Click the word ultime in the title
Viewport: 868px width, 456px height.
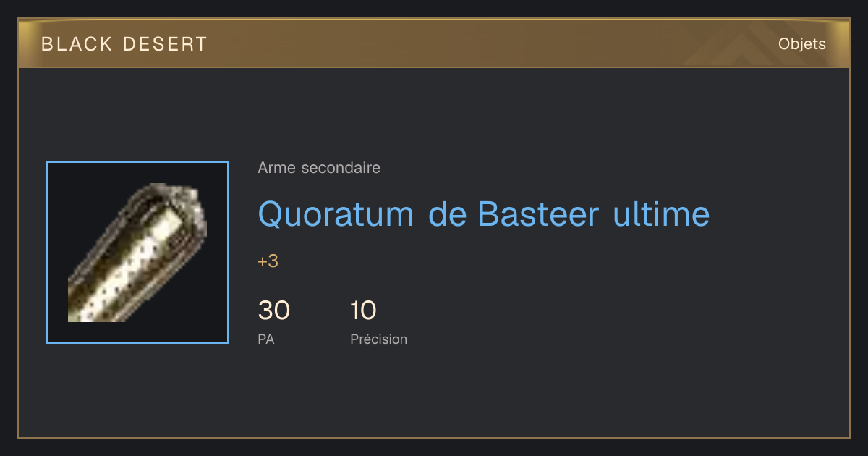(x=661, y=214)
